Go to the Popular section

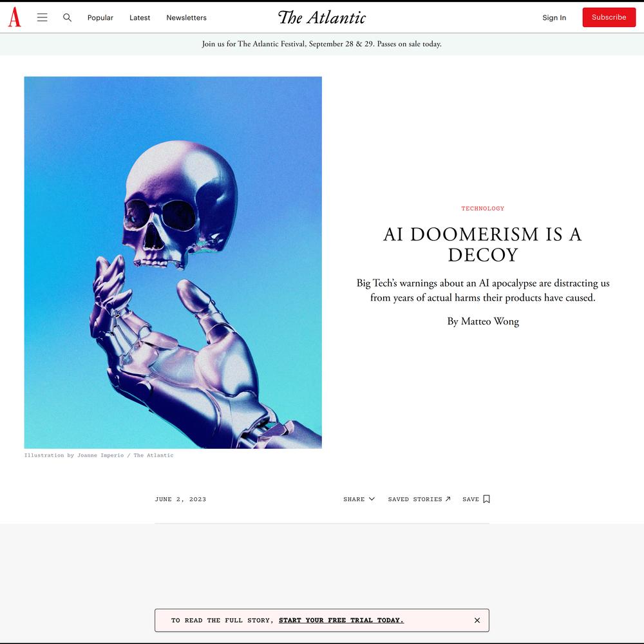coord(100,17)
